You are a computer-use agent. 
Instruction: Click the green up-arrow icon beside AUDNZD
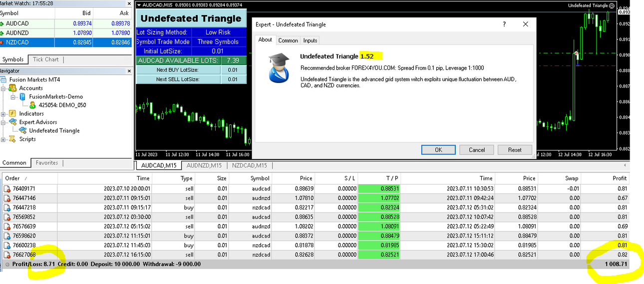pyautogui.click(x=2, y=33)
